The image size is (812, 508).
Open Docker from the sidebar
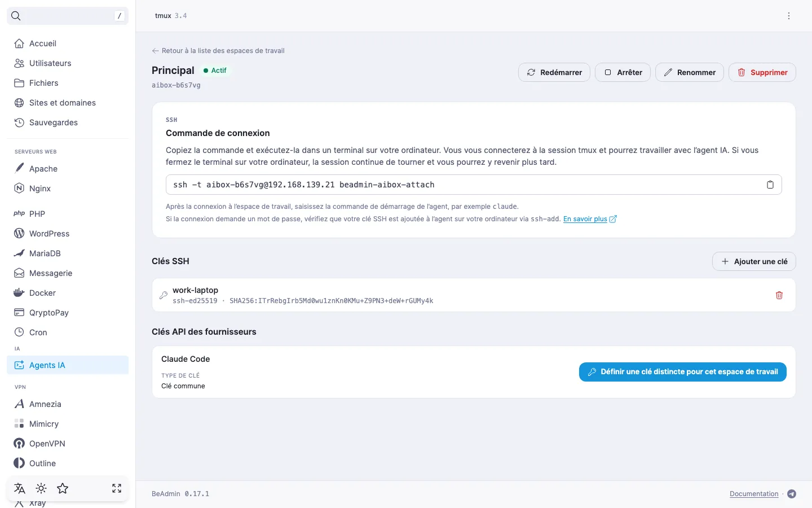[68, 293]
